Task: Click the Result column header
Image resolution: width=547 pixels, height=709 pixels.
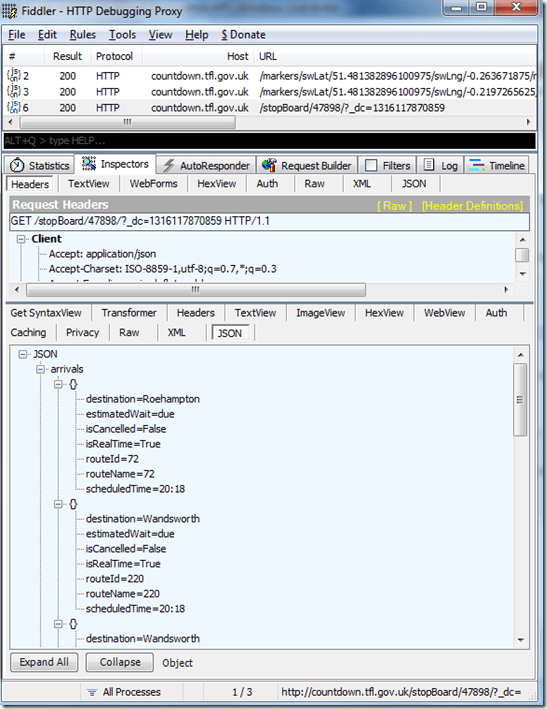Action: 67,57
